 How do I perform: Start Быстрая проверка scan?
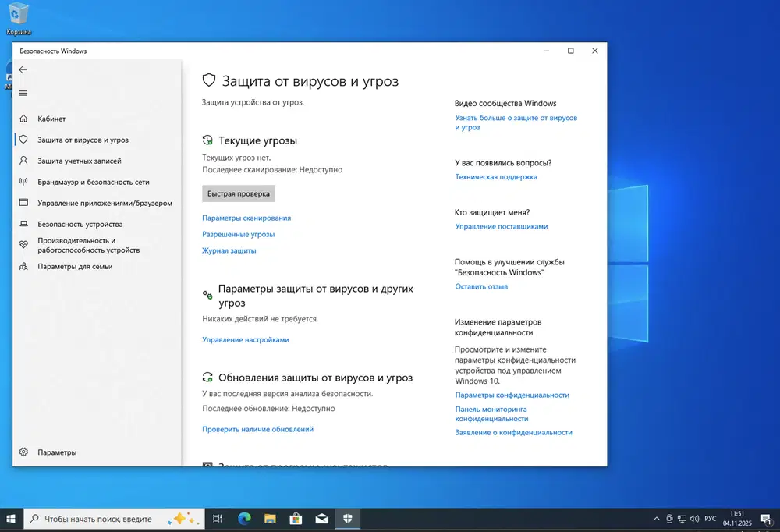pos(238,193)
